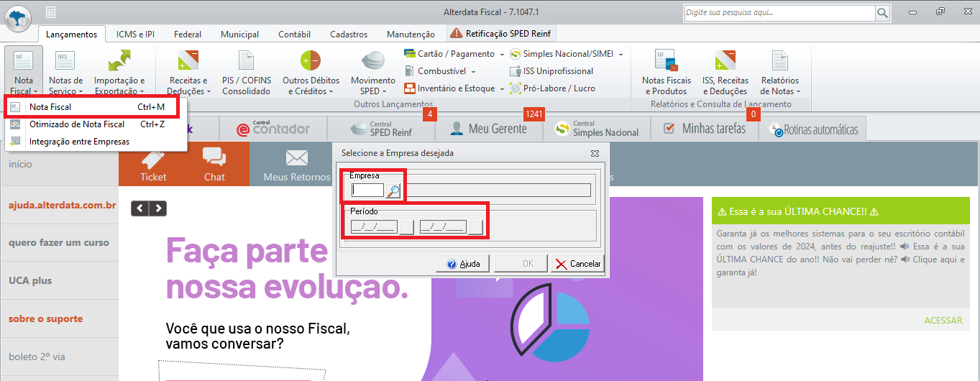980x381 pixels.
Task: Switch to Contábil ribbon tab
Action: coord(294,34)
